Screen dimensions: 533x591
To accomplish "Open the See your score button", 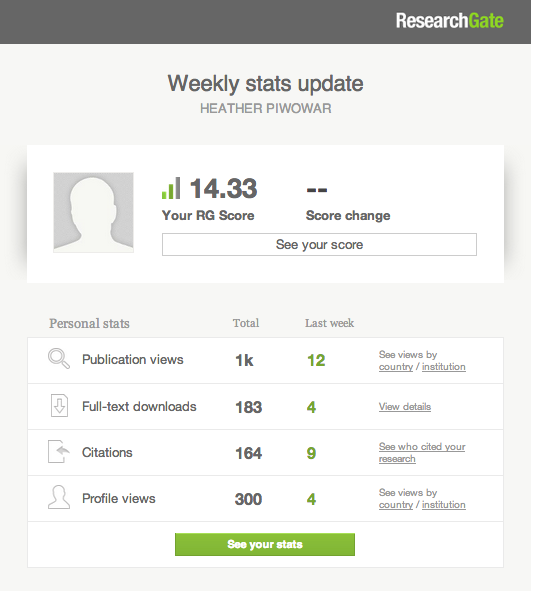I will [319, 245].
